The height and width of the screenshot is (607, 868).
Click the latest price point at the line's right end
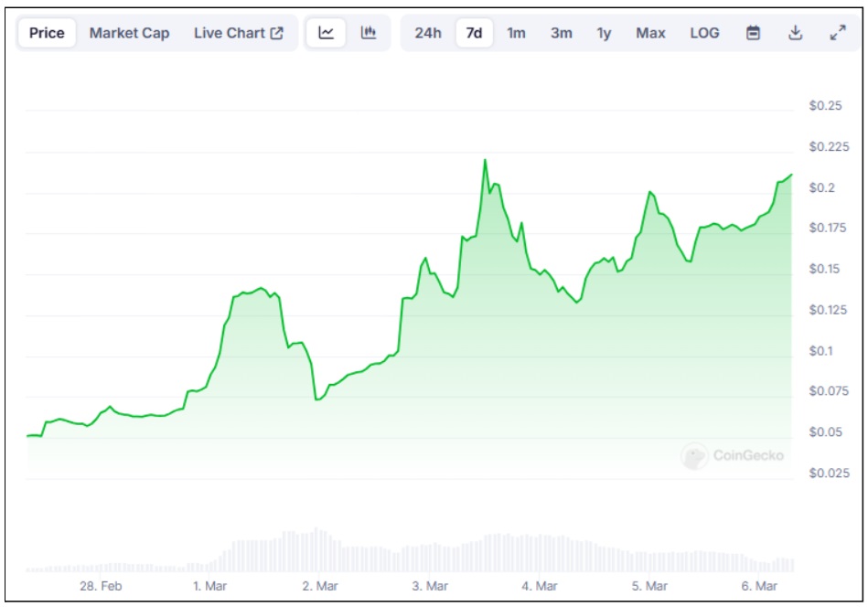tap(791, 174)
